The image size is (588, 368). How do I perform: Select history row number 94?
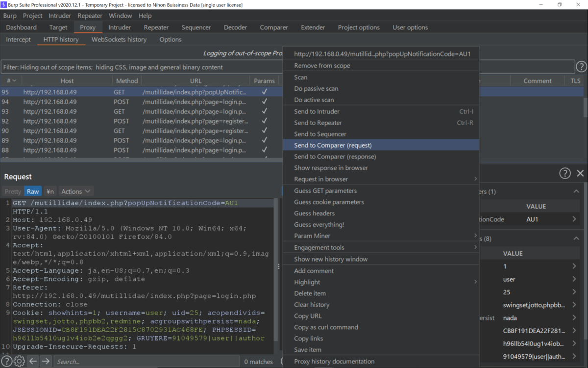click(x=141, y=102)
